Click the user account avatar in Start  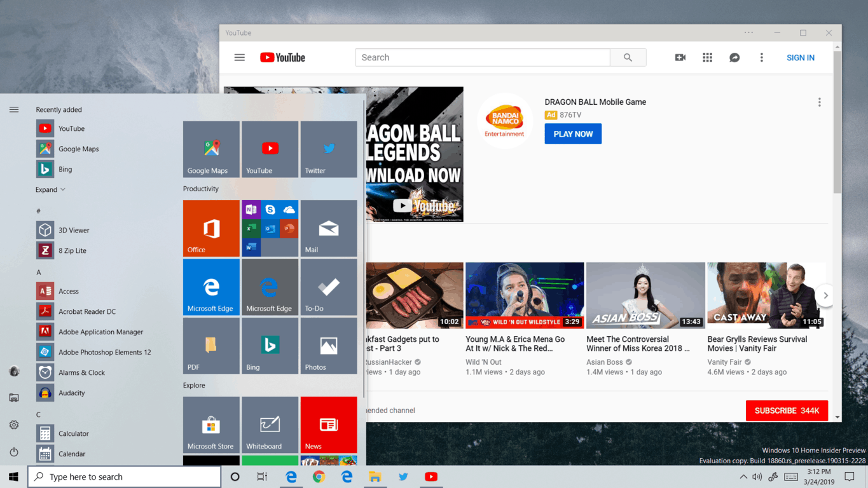[x=14, y=371]
